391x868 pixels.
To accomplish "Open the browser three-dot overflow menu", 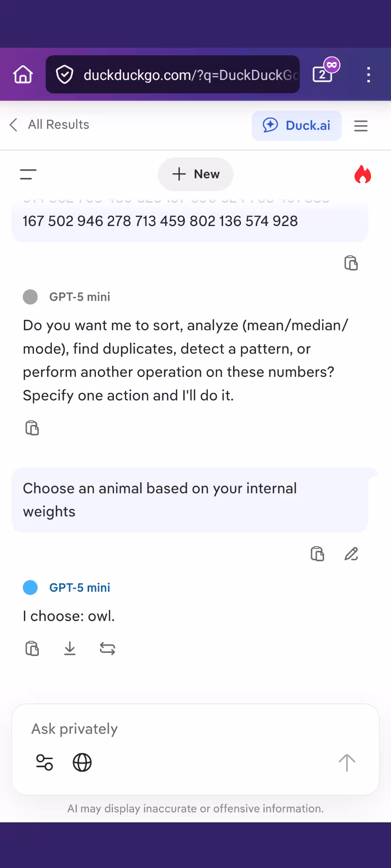I will (368, 75).
